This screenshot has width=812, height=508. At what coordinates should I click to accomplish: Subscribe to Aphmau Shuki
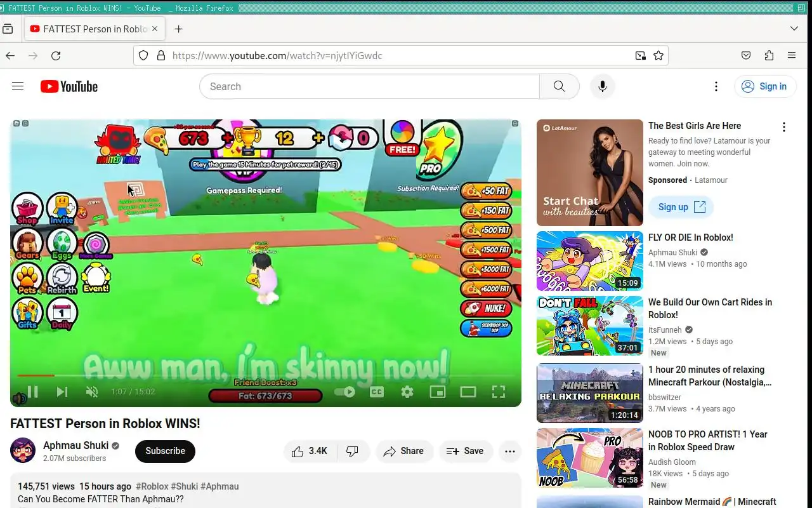165,451
